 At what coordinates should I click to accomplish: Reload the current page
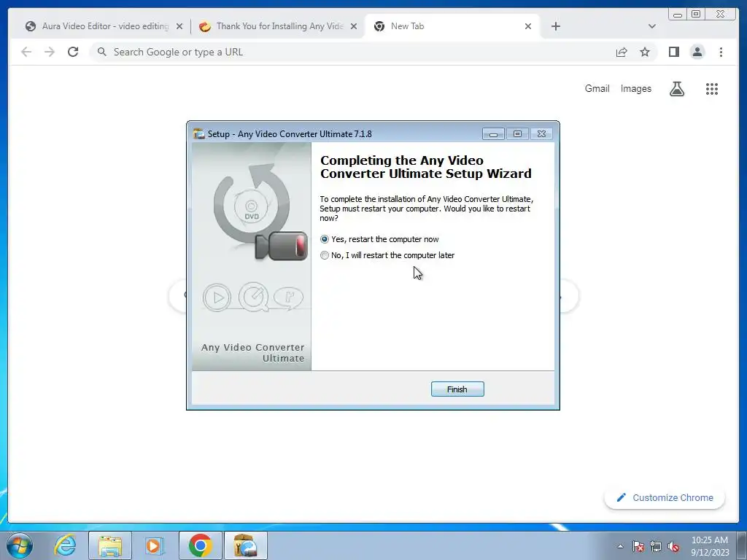[x=73, y=52]
